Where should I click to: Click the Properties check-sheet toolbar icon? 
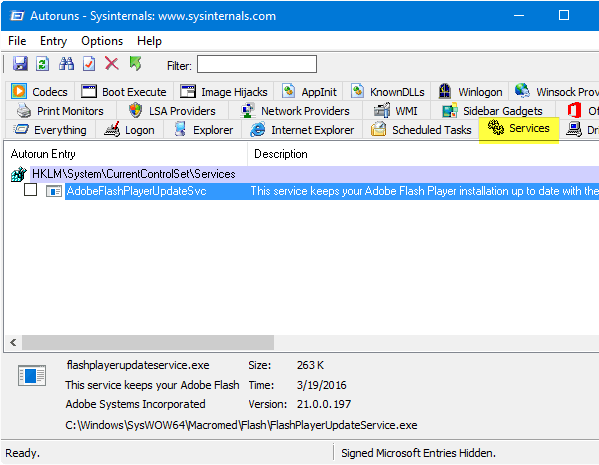point(89,63)
